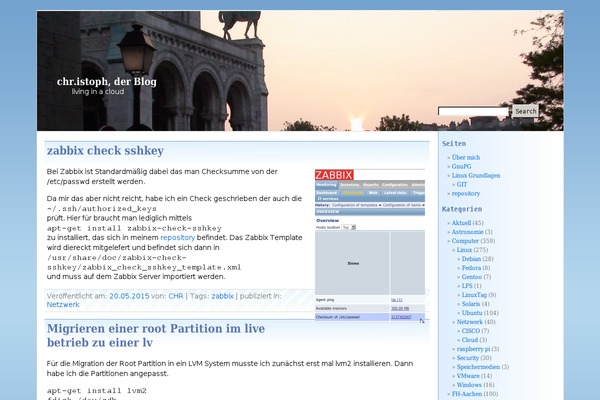
Task: Select the 'LinuxTag' category
Action: [x=474, y=295]
